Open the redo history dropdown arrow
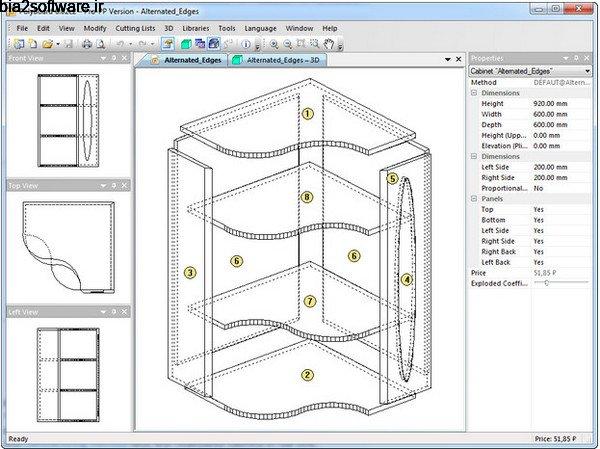Image resolution: width=600 pixels, height=449 pixels. (152, 44)
